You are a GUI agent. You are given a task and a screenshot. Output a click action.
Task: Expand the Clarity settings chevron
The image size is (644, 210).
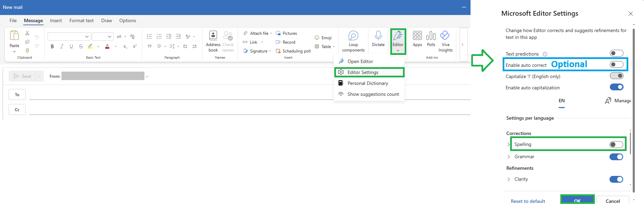[x=509, y=179]
